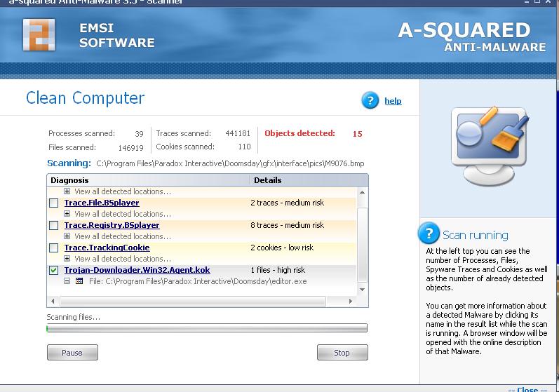
Task: Click the 'Scanning files...' status label
Action: click(74, 317)
